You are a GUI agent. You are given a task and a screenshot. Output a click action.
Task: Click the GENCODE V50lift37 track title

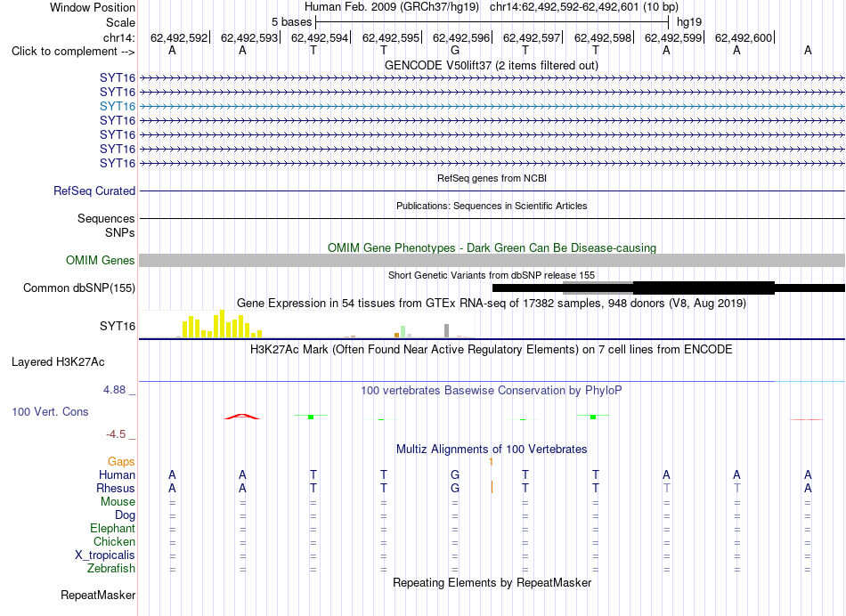(491, 65)
